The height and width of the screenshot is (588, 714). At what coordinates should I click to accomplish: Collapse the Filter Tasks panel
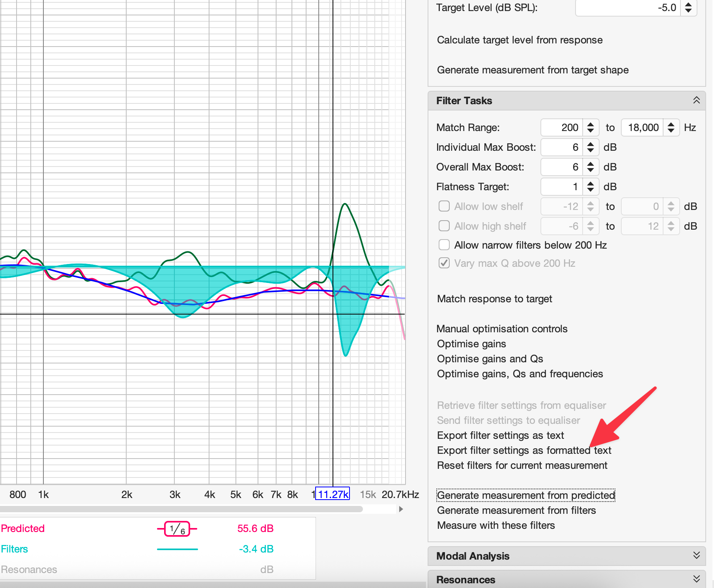click(696, 101)
